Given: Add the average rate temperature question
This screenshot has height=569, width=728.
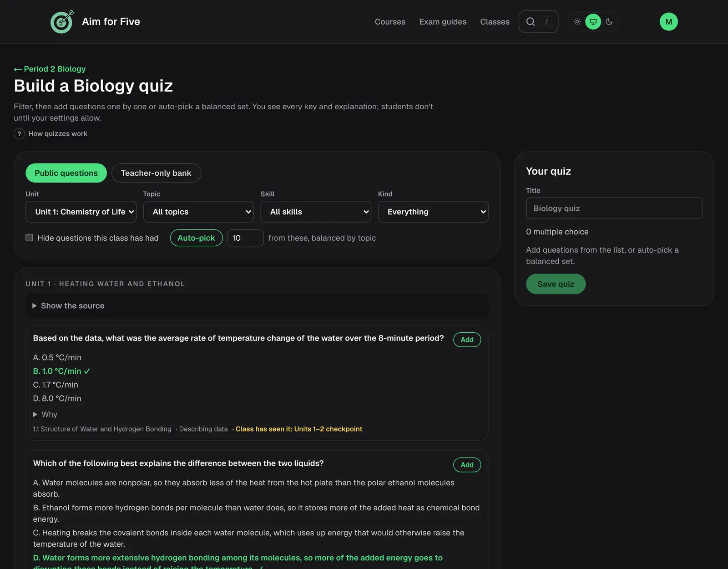Looking at the screenshot, I should coord(467,340).
